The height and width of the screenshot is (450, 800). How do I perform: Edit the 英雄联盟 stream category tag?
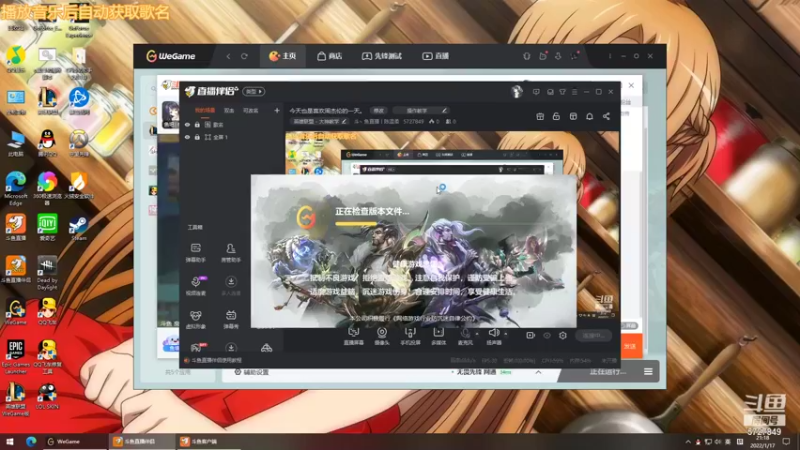(x=320, y=121)
